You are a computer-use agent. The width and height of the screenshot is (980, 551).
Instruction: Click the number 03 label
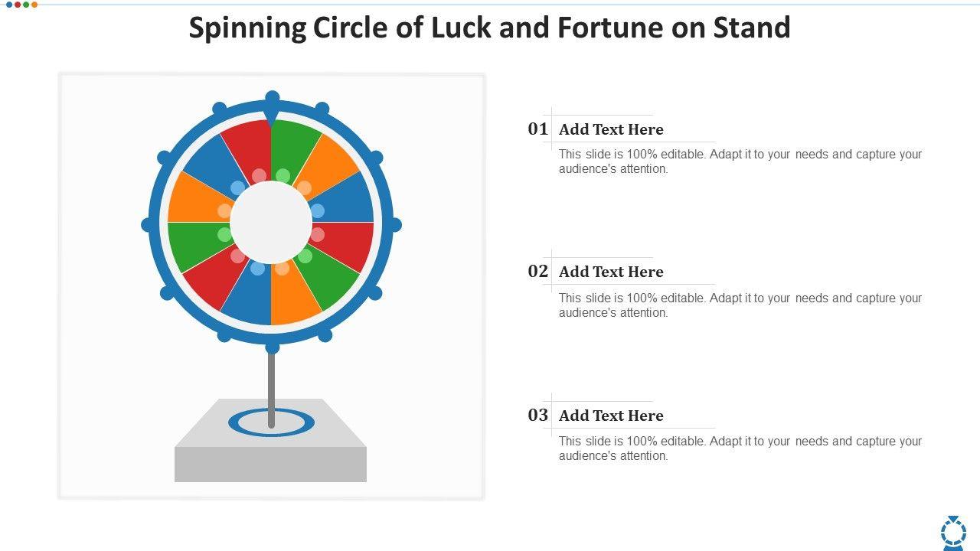[537, 416]
